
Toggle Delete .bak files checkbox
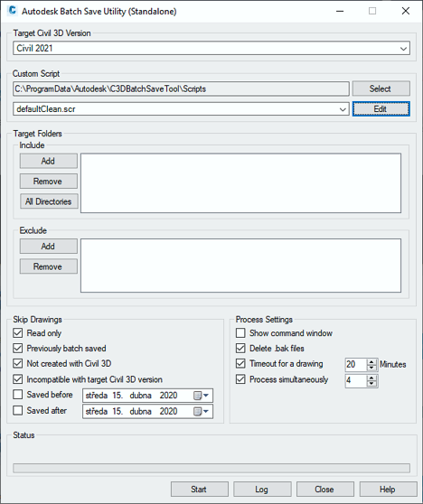pos(240,348)
